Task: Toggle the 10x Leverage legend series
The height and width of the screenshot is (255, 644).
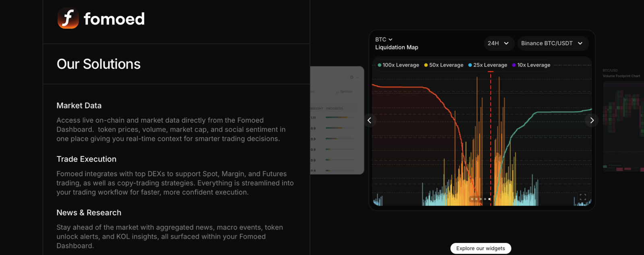Action: point(531,65)
